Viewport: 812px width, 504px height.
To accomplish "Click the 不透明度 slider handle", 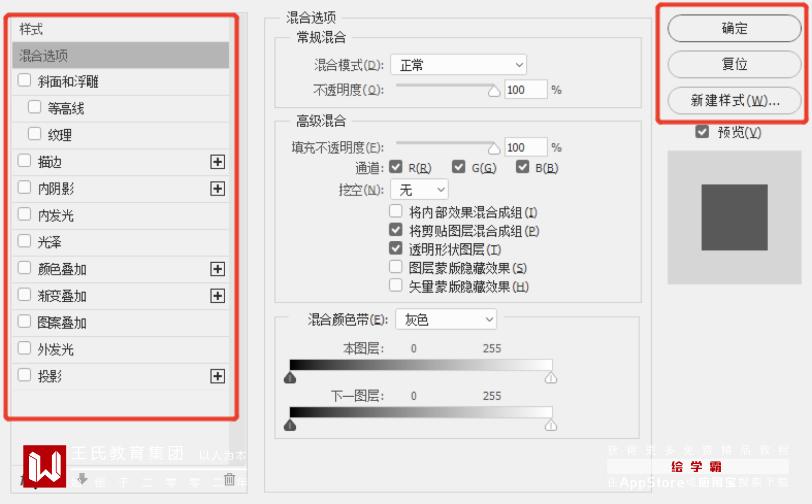I will [x=494, y=91].
